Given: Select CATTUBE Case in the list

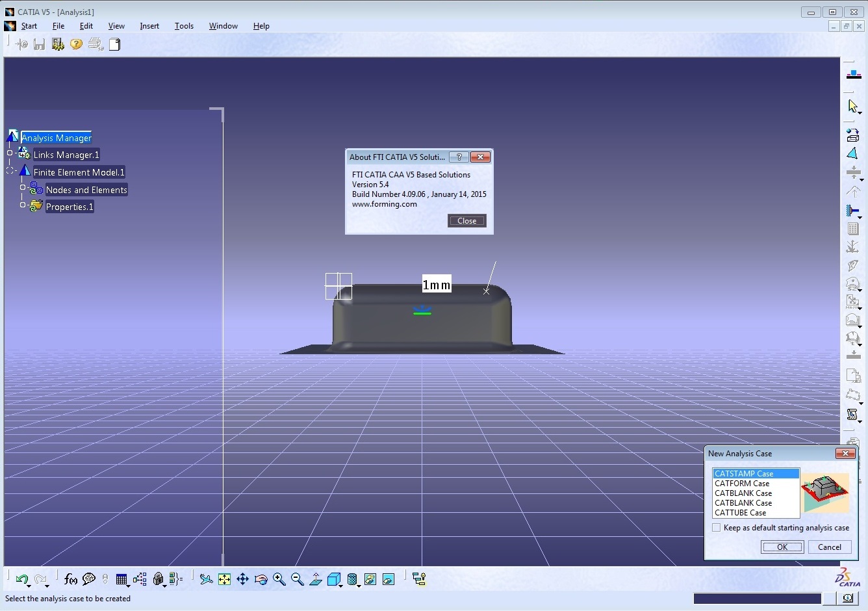Looking at the screenshot, I should (756, 513).
